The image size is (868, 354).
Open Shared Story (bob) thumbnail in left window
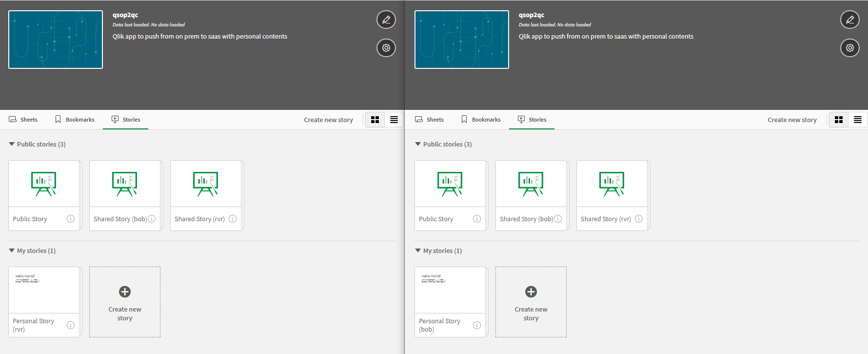coord(125,184)
